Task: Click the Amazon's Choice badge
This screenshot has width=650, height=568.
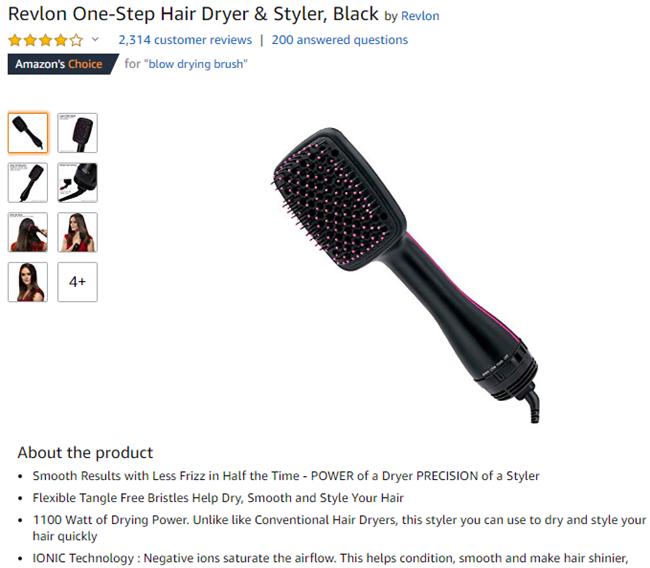Action: point(63,64)
